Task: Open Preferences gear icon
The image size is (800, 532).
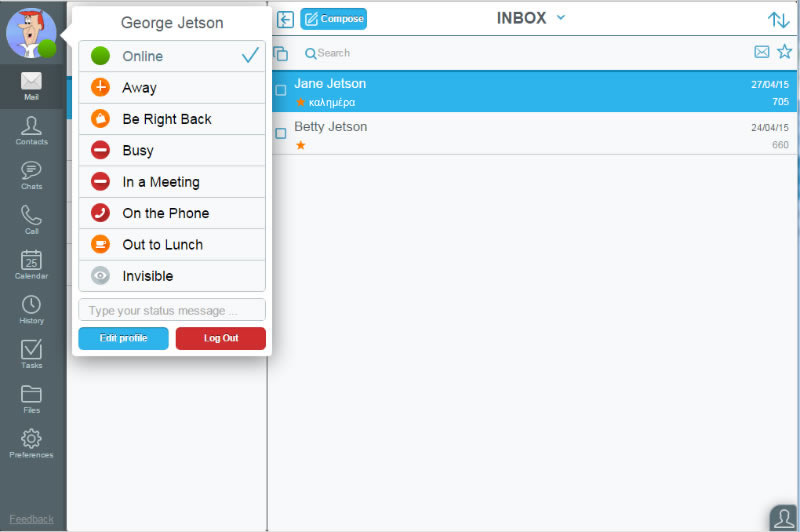Action: click(x=31, y=443)
